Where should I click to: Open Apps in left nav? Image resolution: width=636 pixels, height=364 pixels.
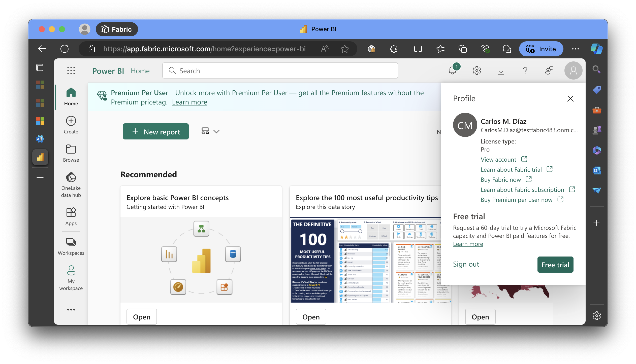71,217
